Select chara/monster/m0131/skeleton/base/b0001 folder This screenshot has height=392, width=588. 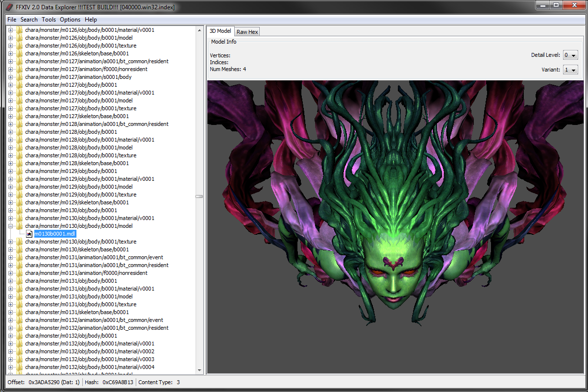tap(77, 312)
